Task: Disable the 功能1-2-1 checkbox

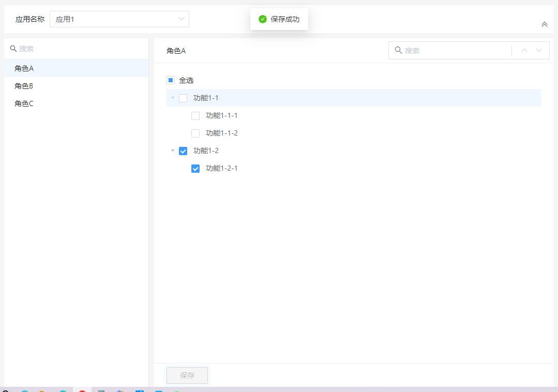Action: pyautogui.click(x=195, y=169)
